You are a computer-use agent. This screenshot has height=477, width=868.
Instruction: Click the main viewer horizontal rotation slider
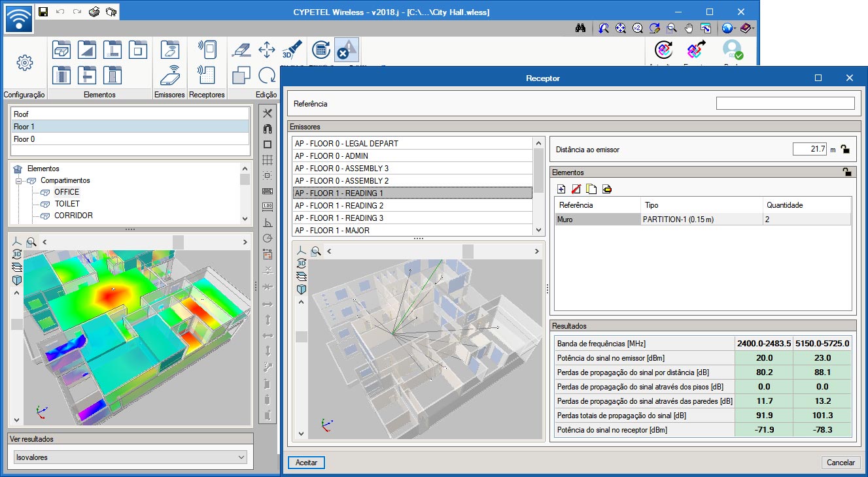[x=178, y=242]
